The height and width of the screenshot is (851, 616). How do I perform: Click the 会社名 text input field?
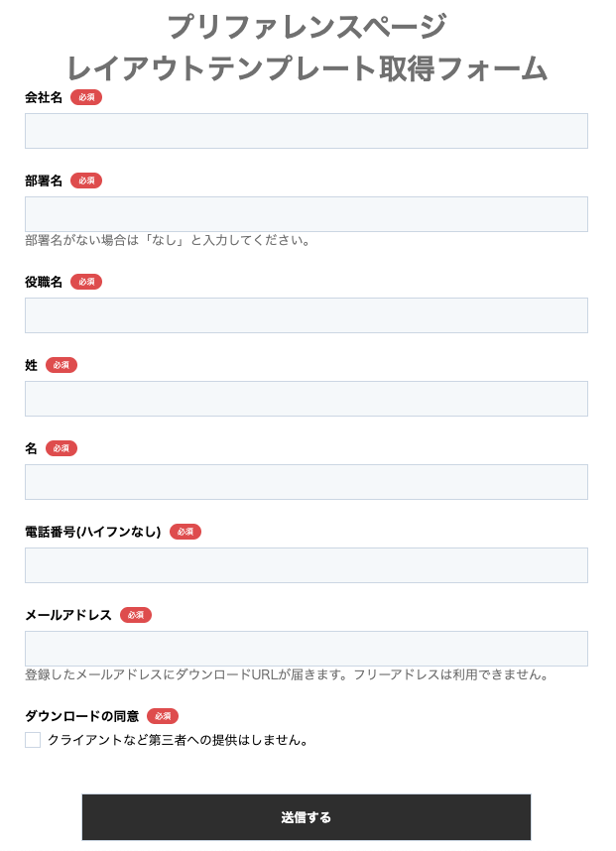point(306,131)
